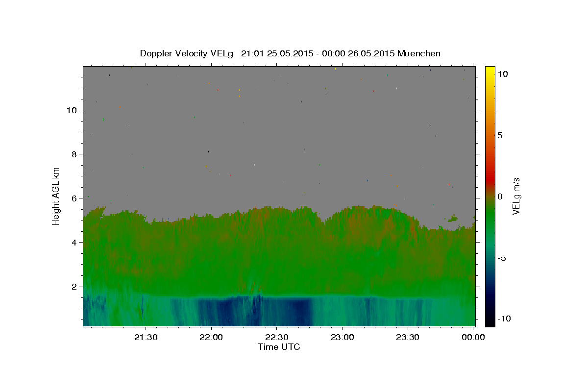Click the 'VELg m/s' colorbar label
The height and width of the screenshot is (392, 588).
pyautogui.click(x=516, y=196)
